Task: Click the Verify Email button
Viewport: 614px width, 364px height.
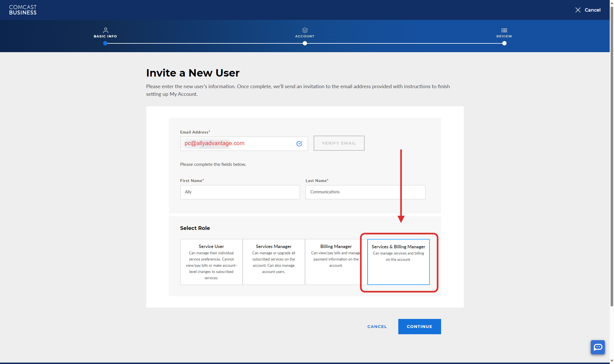Action: [x=339, y=143]
